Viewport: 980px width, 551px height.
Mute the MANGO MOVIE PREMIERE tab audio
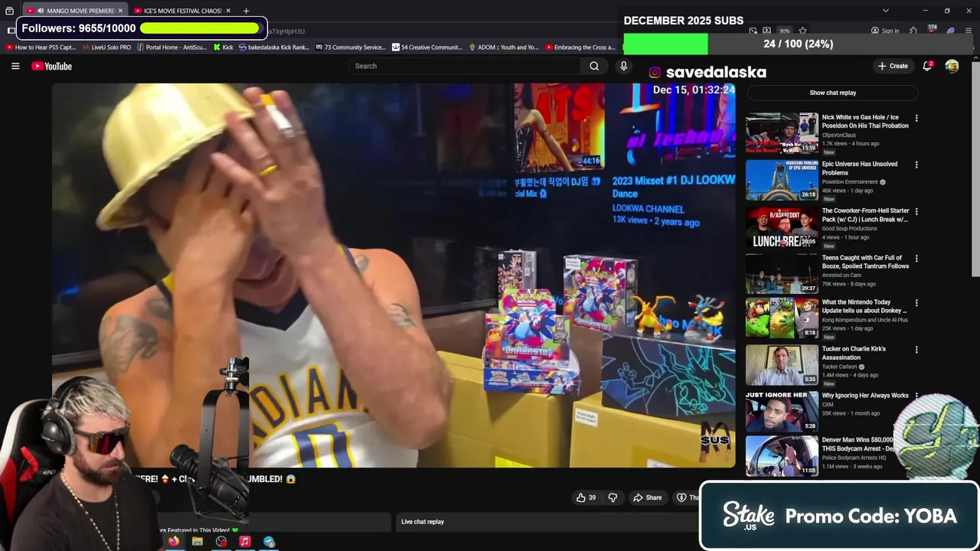point(41,11)
